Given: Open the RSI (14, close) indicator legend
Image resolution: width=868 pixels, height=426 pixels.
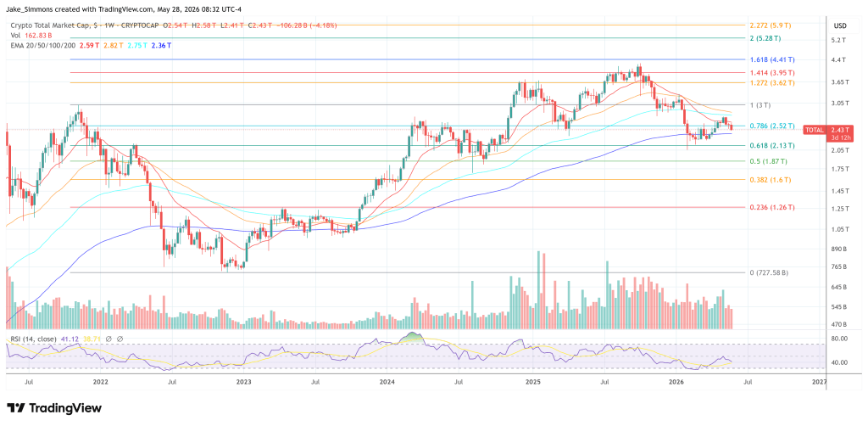Looking at the screenshot, I should pos(33,338).
